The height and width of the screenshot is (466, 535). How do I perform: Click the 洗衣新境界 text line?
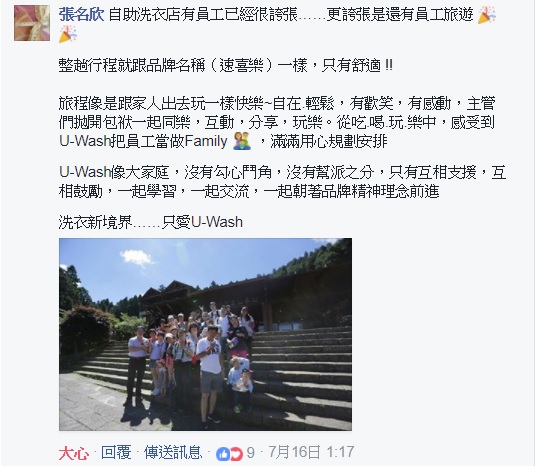point(150,222)
